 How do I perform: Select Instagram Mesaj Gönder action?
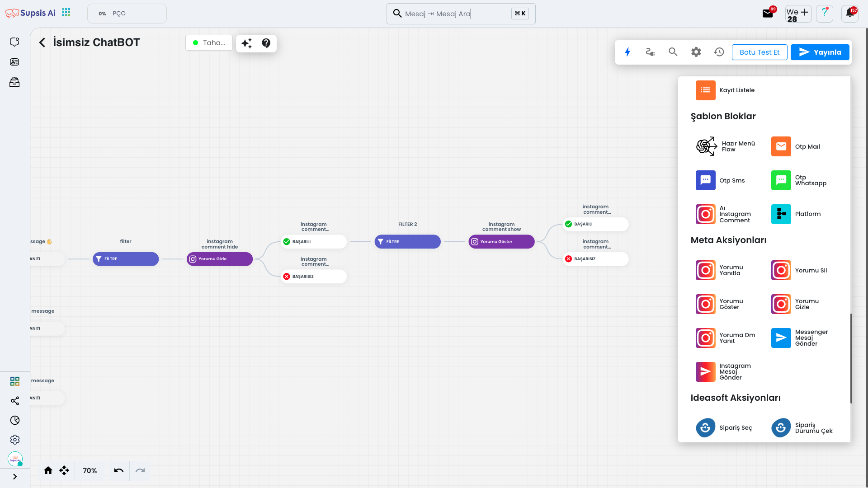[x=723, y=372]
